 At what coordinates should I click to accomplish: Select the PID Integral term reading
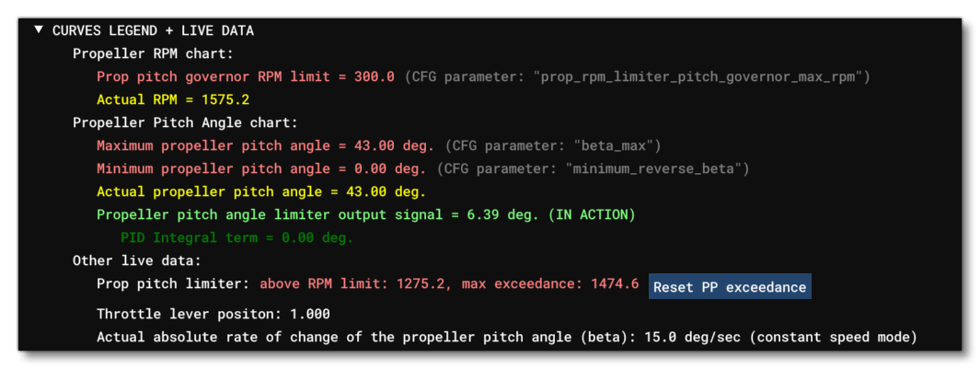click(x=236, y=237)
